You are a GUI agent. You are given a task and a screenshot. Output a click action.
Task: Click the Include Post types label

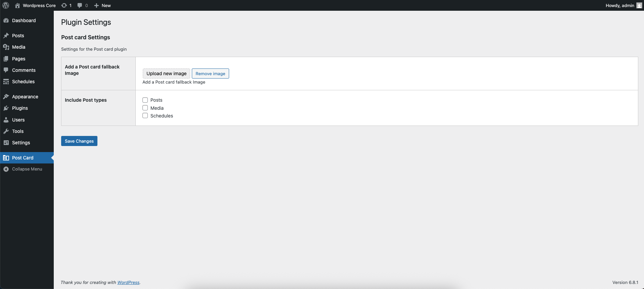point(86,100)
